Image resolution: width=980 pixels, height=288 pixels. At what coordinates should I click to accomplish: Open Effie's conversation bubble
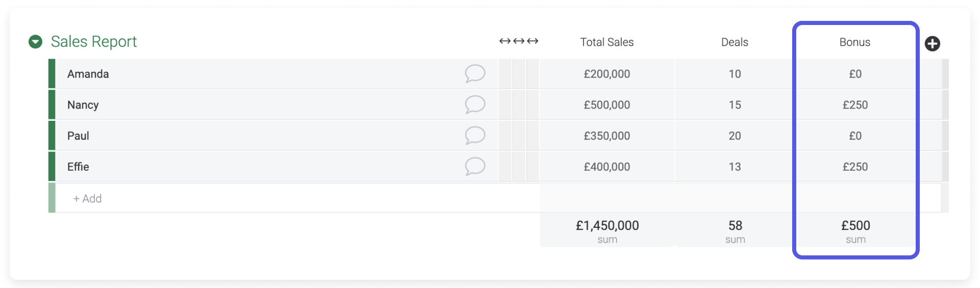click(x=475, y=167)
